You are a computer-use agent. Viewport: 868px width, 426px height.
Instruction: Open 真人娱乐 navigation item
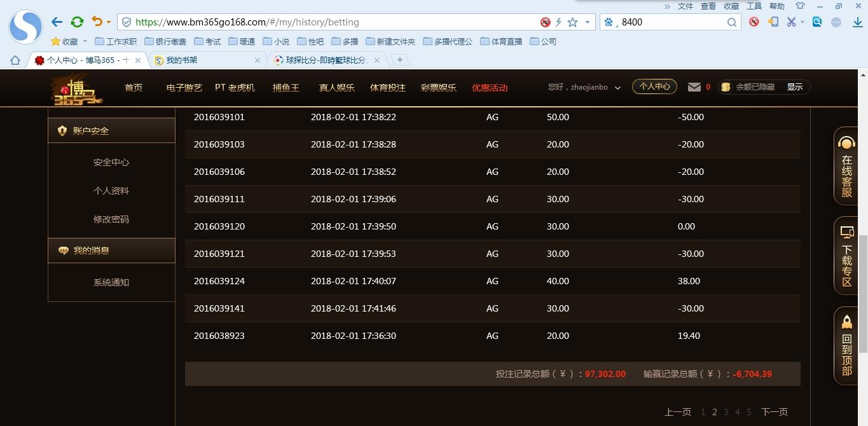click(337, 88)
